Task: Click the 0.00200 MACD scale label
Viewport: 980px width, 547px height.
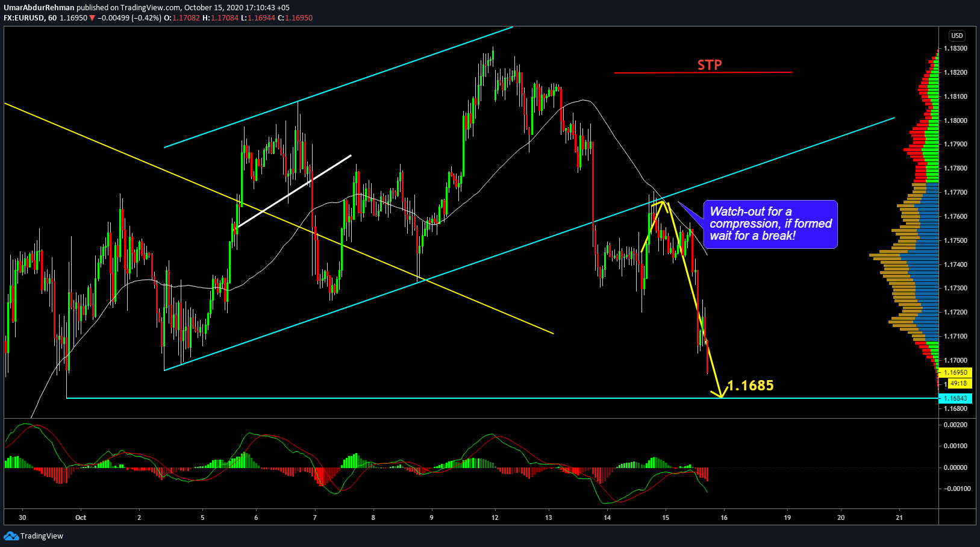Action: tap(956, 425)
